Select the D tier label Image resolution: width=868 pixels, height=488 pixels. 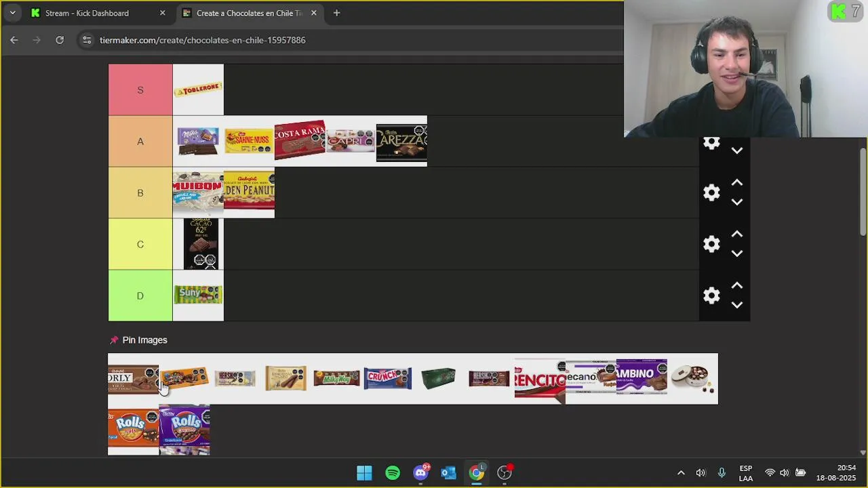[140, 296]
